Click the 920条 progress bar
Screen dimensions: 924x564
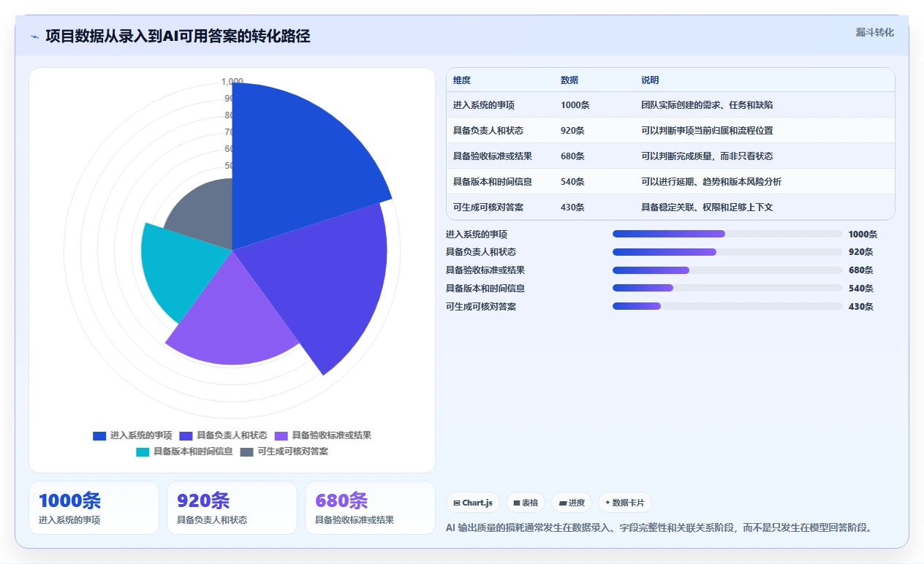coord(727,252)
